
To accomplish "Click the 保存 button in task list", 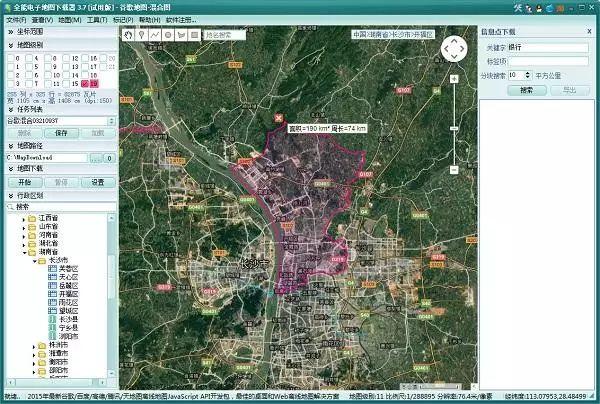I will [60, 131].
